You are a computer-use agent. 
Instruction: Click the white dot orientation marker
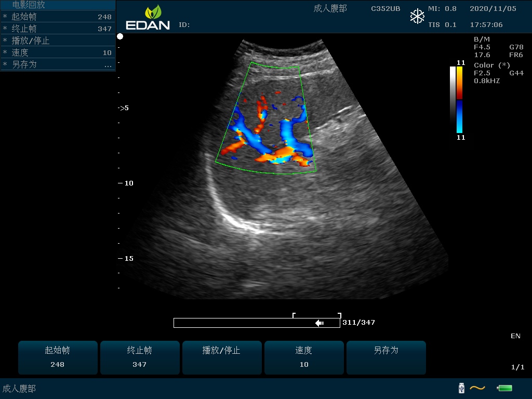pos(120,36)
